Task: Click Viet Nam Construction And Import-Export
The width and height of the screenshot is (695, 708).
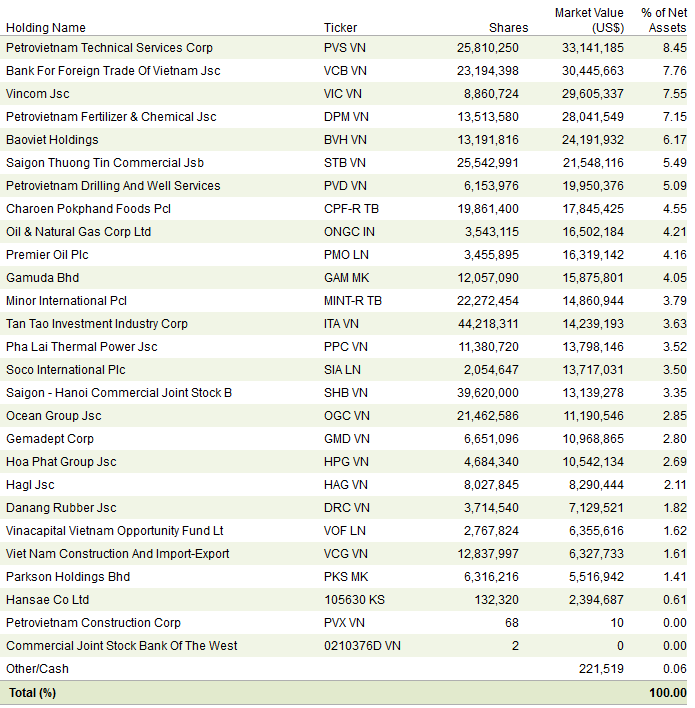Action: pos(117,554)
